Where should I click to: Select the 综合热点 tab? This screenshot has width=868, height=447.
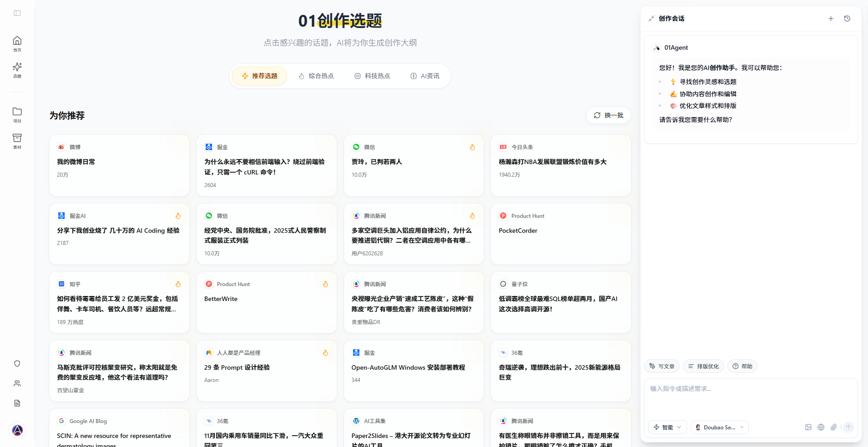pyautogui.click(x=316, y=76)
